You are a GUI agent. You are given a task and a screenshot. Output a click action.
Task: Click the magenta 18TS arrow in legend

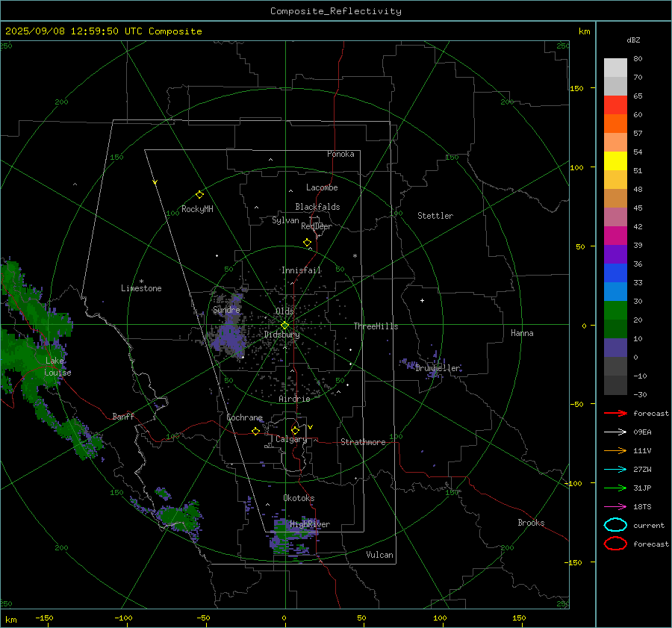click(615, 507)
